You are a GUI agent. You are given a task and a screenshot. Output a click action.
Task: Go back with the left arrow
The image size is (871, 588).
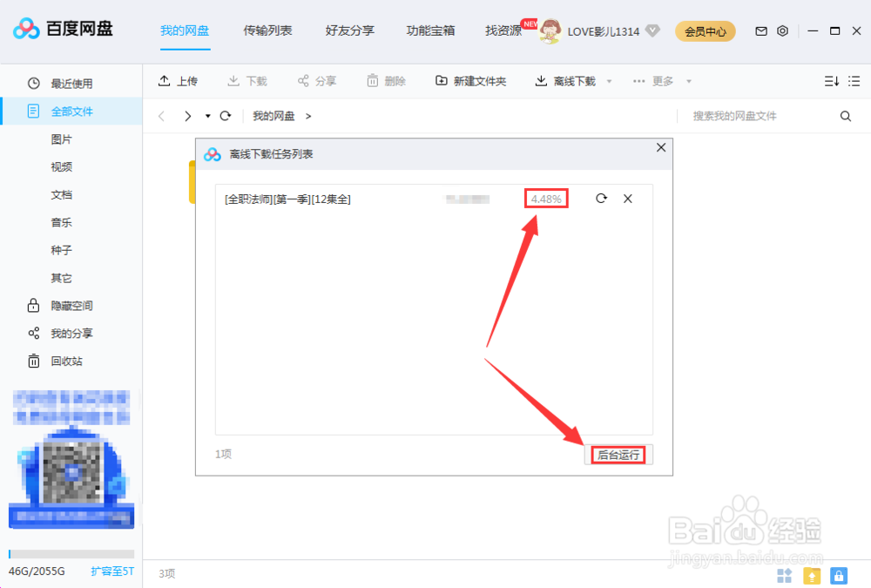pos(162,116)
